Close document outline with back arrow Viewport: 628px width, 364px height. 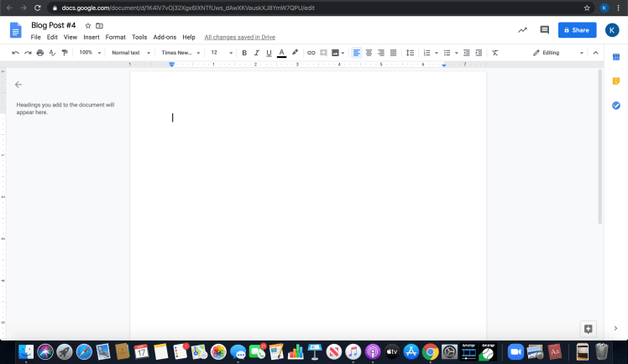tap(18, 85)
